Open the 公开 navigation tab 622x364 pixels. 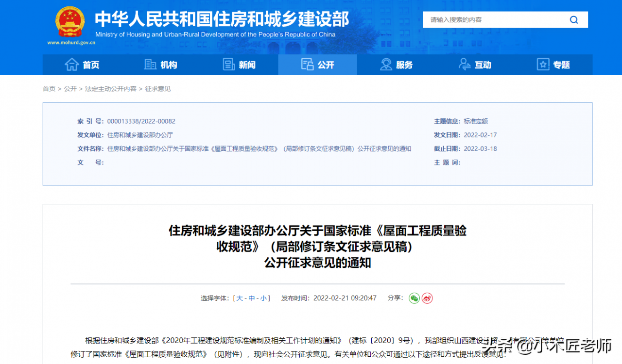pyautogui.click(x=318, y=65)
